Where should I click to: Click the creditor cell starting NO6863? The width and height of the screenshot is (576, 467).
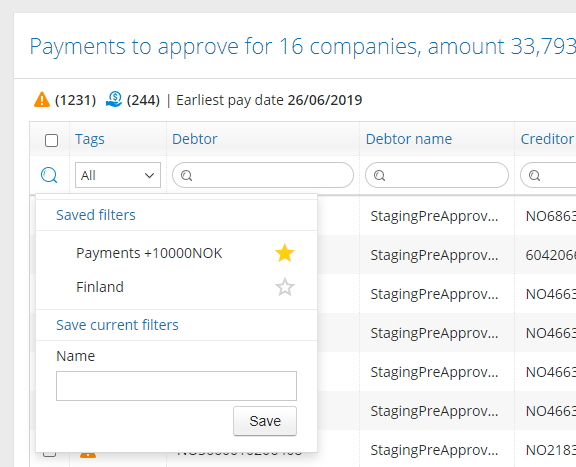pos(551,216)
